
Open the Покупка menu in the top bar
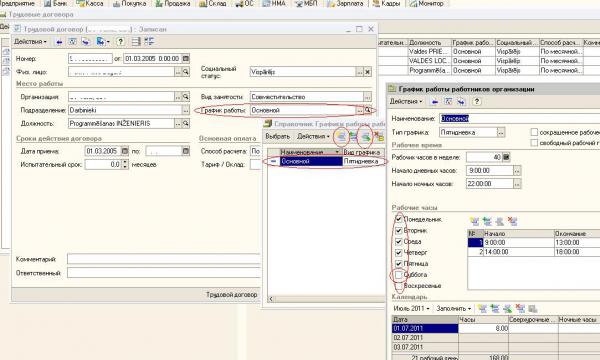pos(130,3)
